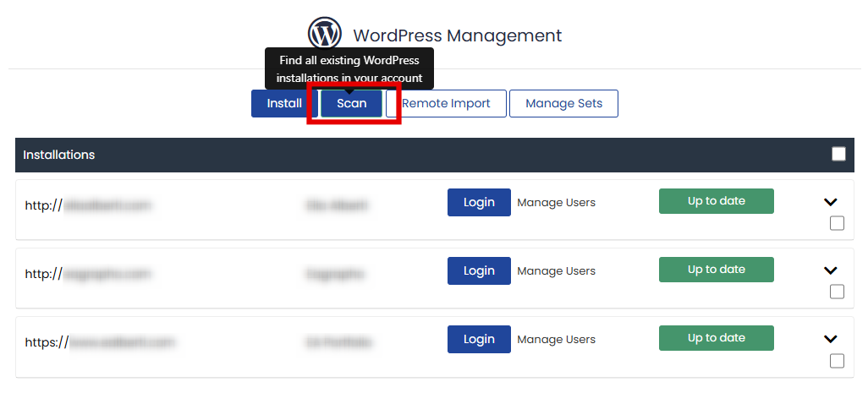Viewport: 868px width, 393px height.
Task: Click Up to date status of first installation
Action: [716, 201]
